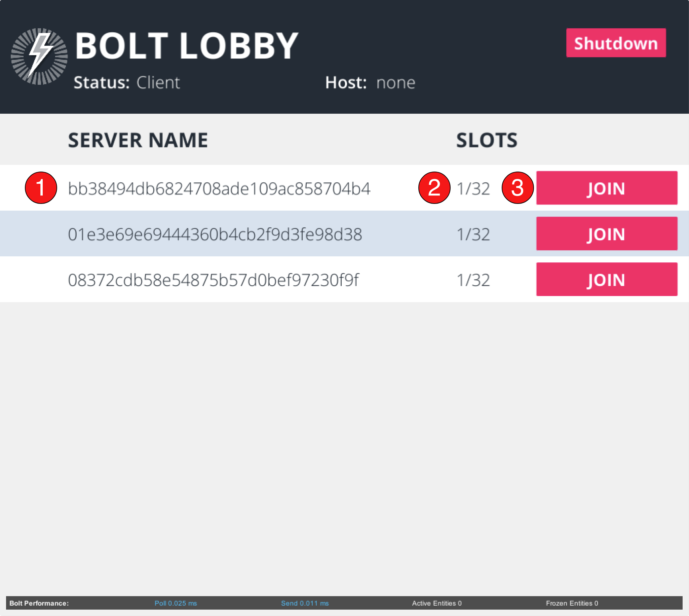689x616 pixels.
Task: Click Send 0.011 ms in performance bar
Action: pos(305,603)
